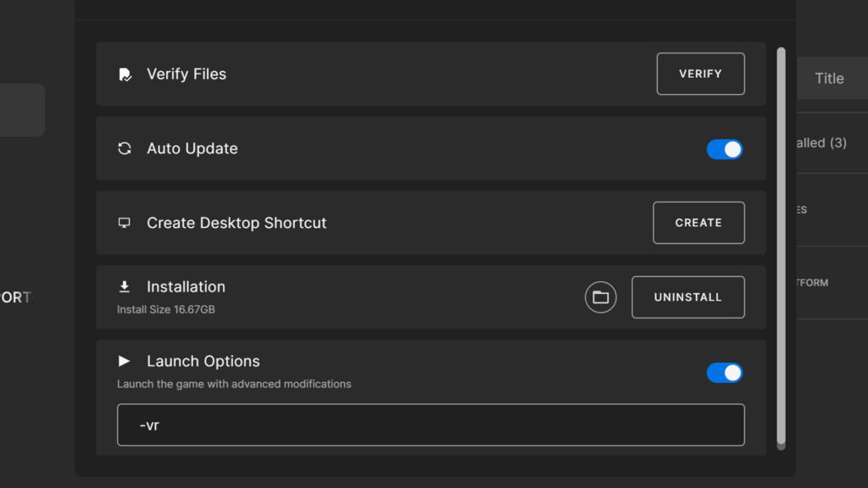Click the desktop shortcut monitor icon
Viewport: 868px width, 488px height.
coord(125,223)
